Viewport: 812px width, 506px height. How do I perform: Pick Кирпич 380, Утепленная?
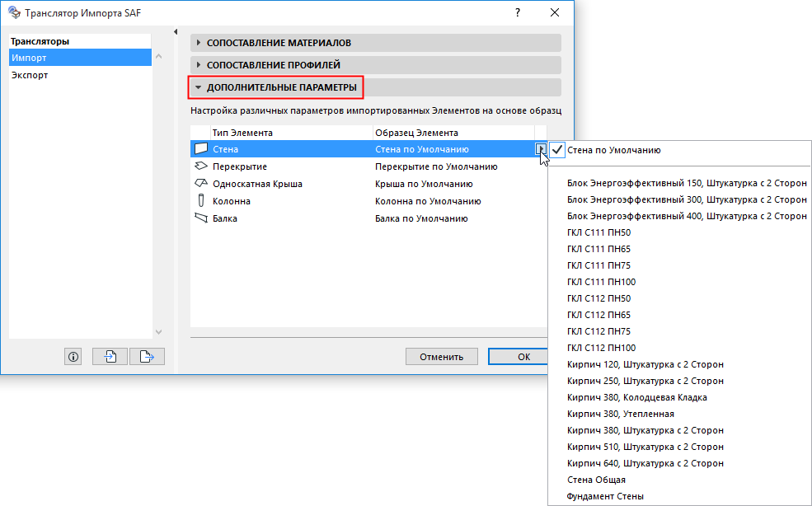click(679, 414)
